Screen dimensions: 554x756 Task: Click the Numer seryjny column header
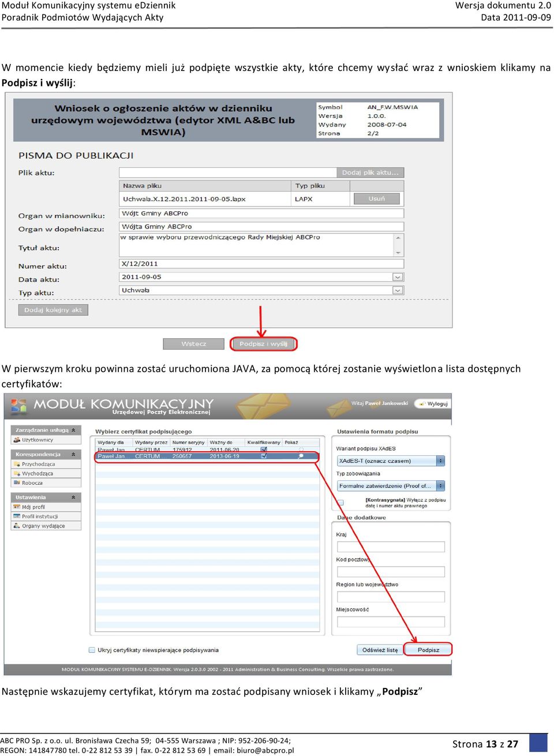coord(188,442)
